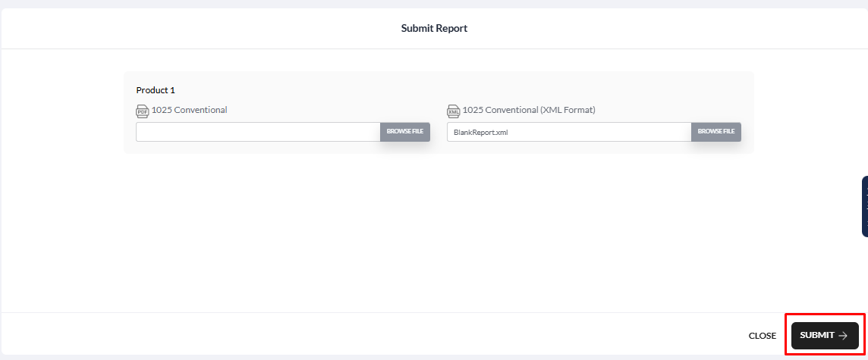868x360 pixels.
Task: Browse file for 1025 Conventional PDF
Action: coord(404,132)
